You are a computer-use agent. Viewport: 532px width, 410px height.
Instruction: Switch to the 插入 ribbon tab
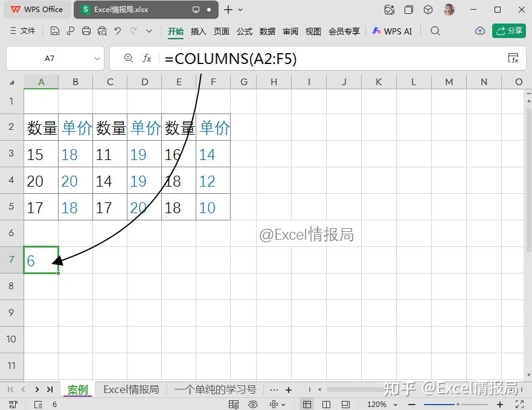point(199,31)
